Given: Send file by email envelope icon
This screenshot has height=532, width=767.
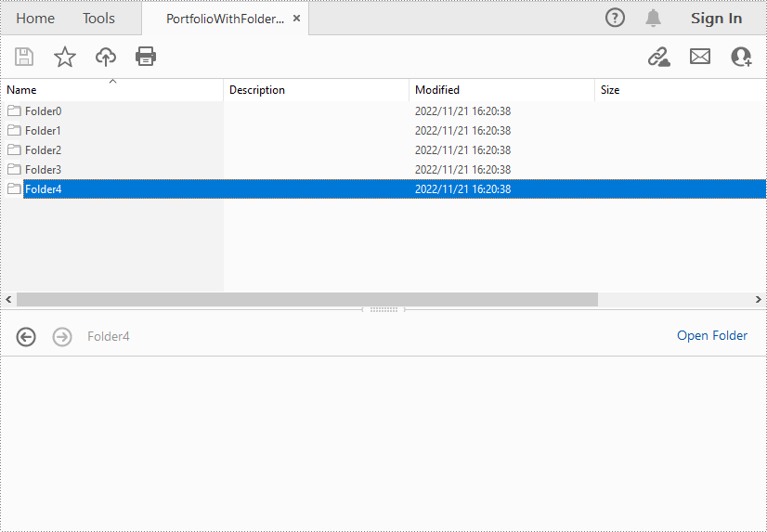Looking at the screenshot, I should (700, 57).
